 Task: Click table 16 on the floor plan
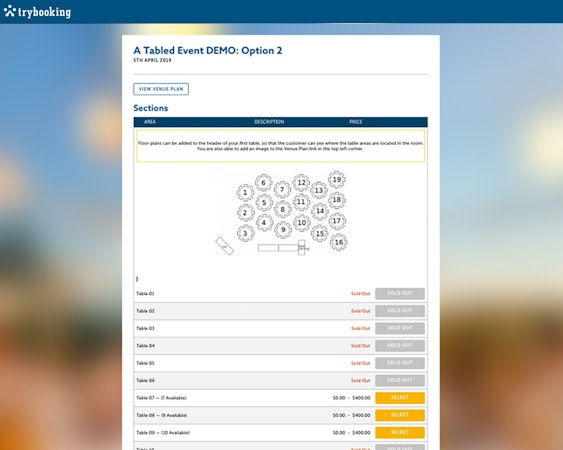(x=339, y=242)
